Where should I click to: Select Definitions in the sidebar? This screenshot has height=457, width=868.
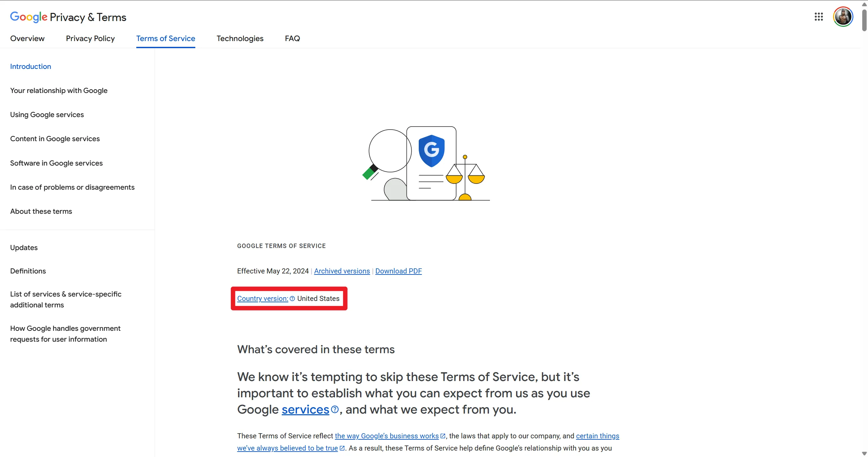(28, 271)
